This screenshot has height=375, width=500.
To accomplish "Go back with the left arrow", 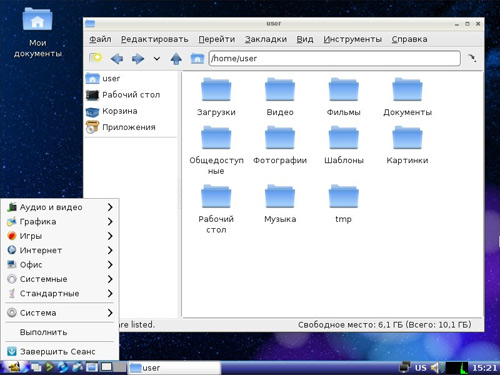I will [117, 59].
